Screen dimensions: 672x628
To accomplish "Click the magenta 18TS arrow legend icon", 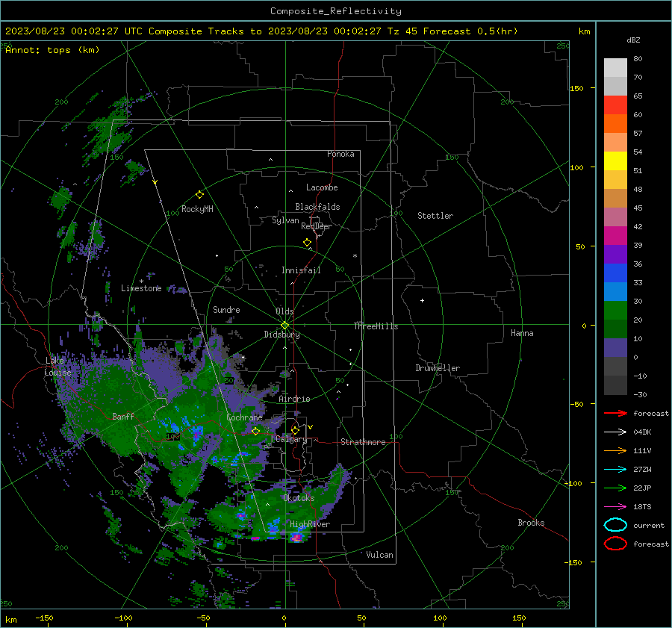I will pyautogui.click(x=615, y=507).
